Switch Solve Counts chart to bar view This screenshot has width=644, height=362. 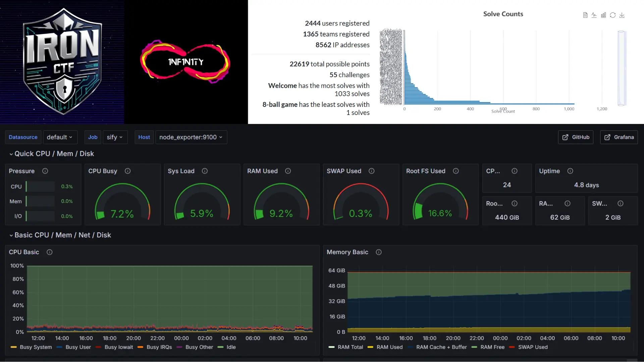(603, 15)
